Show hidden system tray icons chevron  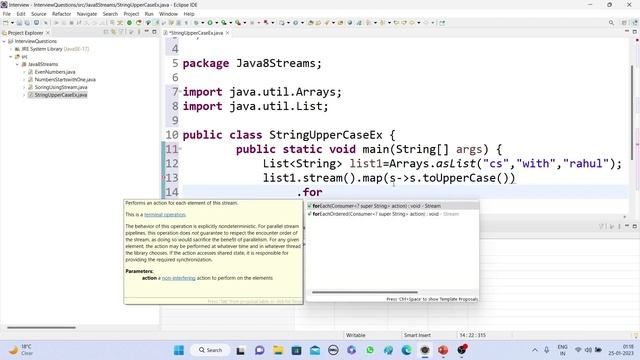click(x=535, y=350)
